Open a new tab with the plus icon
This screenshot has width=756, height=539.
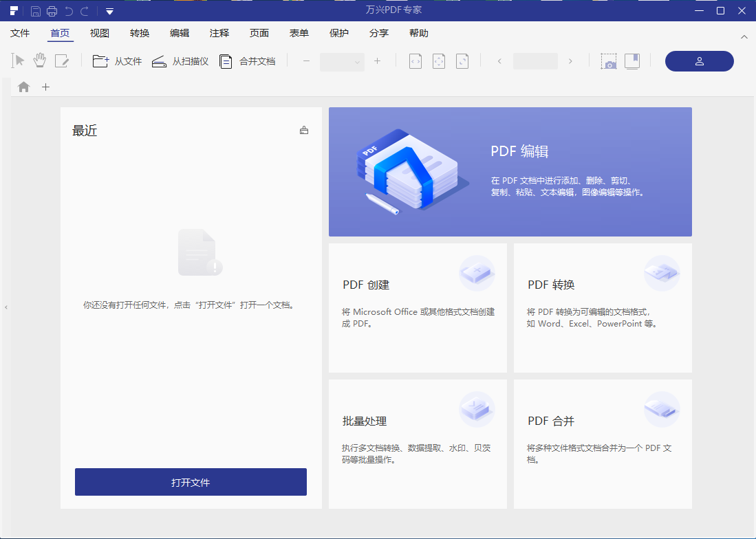point(45,87)
